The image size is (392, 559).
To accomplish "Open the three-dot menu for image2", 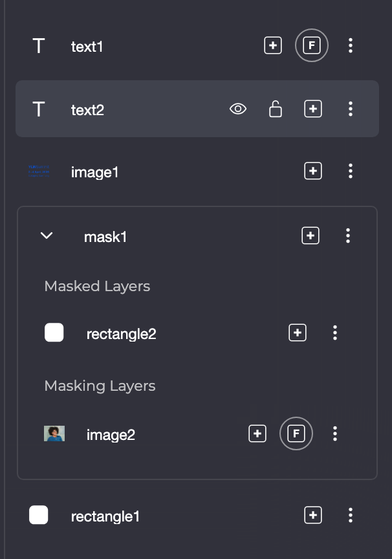I will 335,433.
